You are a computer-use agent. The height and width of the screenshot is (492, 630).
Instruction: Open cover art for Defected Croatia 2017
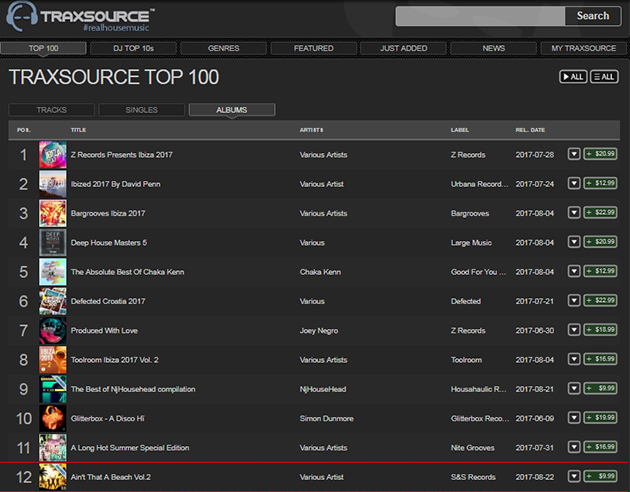(53, 301)
